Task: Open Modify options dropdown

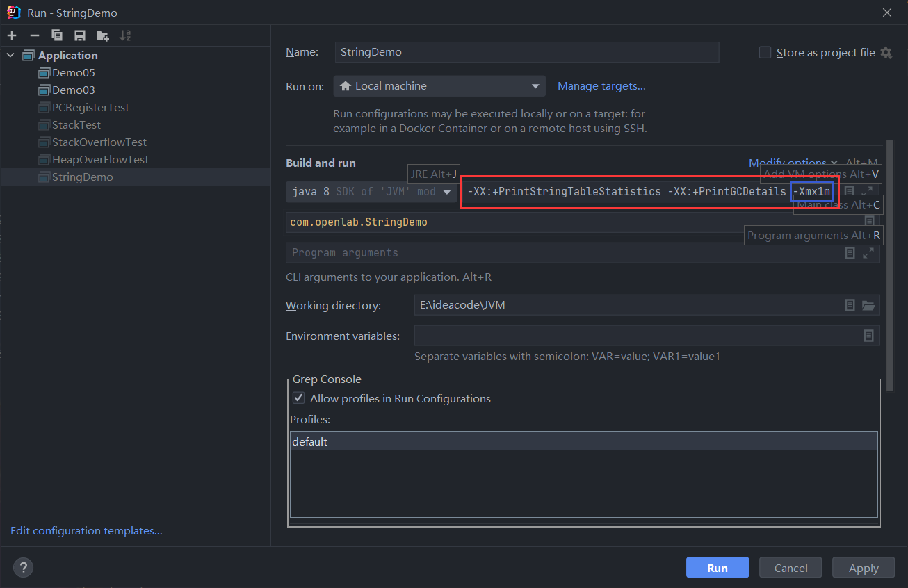Action: point(793,163)
